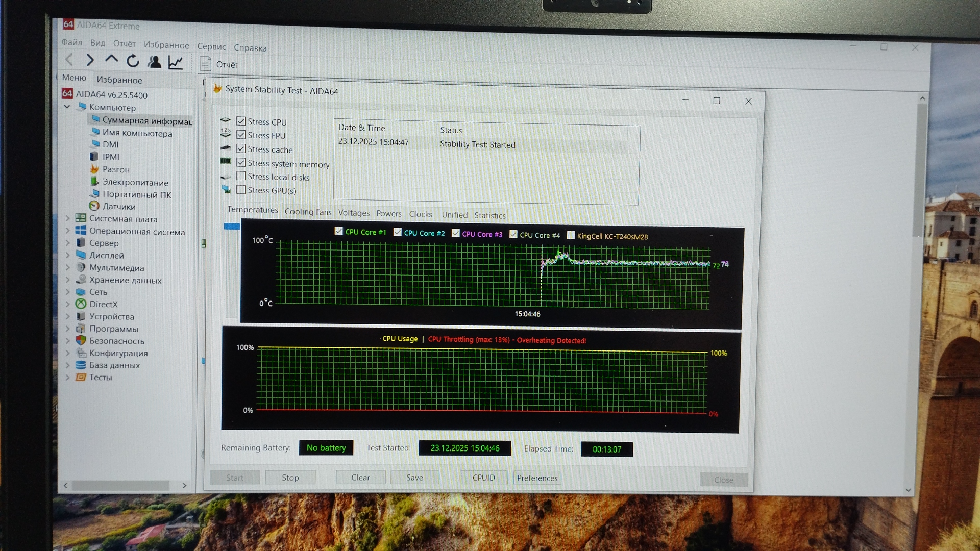Switch to the Cooling Fans tab
Screen dimensions: 980x551
(x=308, y=212)
